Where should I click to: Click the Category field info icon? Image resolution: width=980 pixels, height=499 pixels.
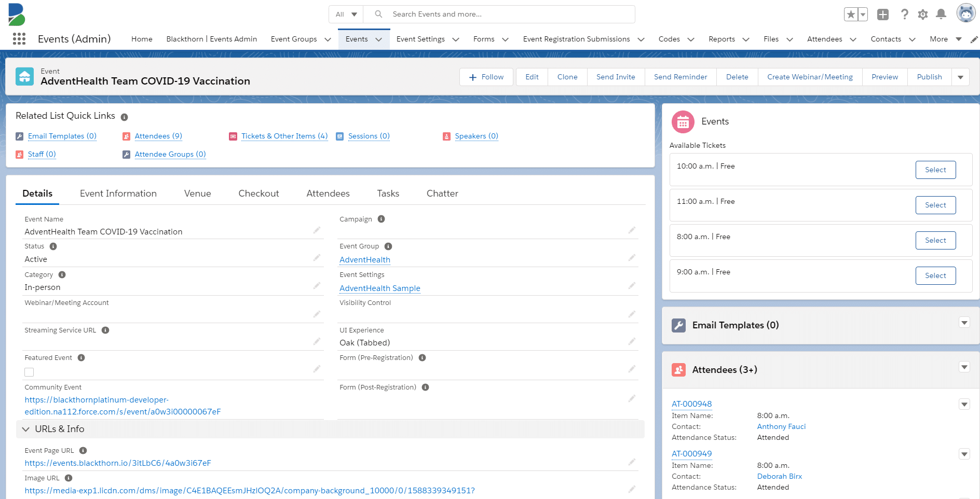click(62, 274)
